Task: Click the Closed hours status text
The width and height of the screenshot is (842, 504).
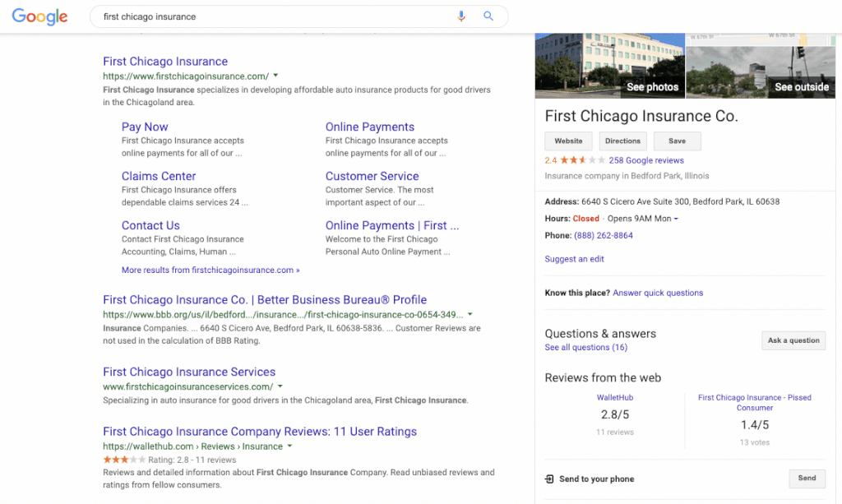Action: [585, 219]
